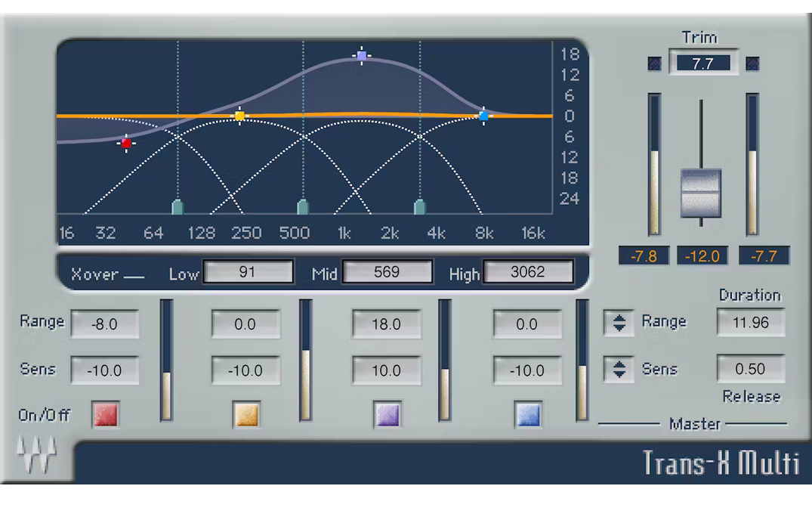
Task: Select the blue band marker on the graph
Action: (483, 116)
